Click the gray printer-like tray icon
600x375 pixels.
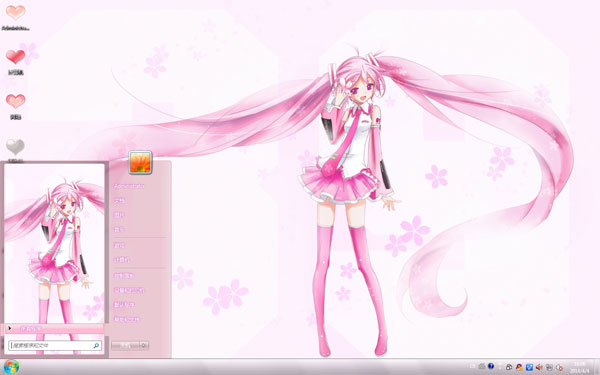point(482,367)
